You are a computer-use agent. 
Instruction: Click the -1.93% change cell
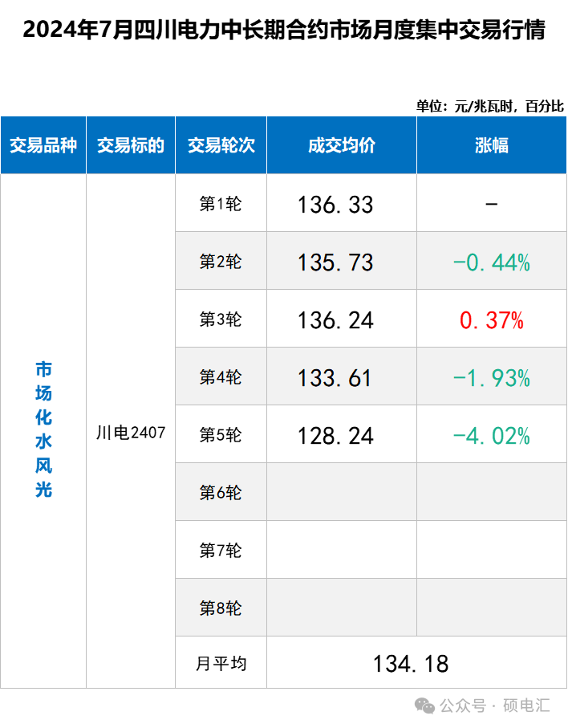[491, 378]
